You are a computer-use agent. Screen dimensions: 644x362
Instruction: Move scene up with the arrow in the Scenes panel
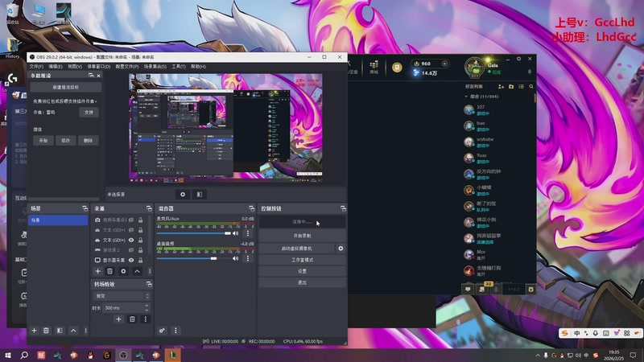[73, 331]
